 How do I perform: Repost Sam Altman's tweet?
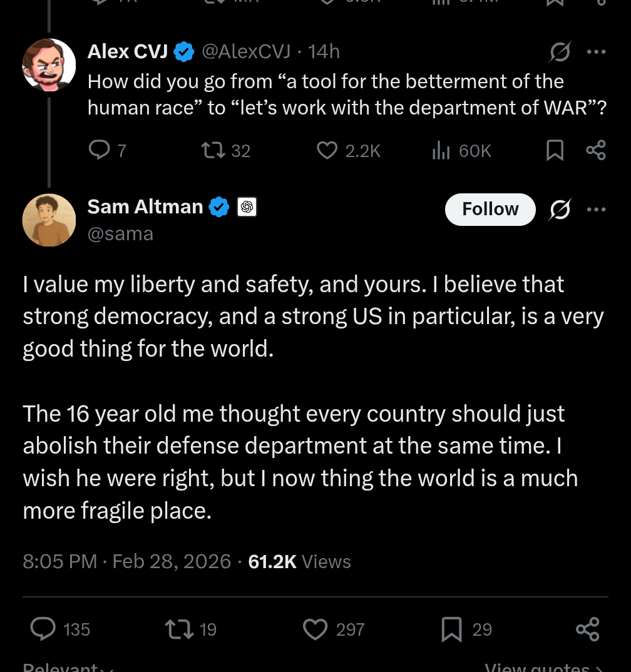pyautogui.click(x=178, y=629)
